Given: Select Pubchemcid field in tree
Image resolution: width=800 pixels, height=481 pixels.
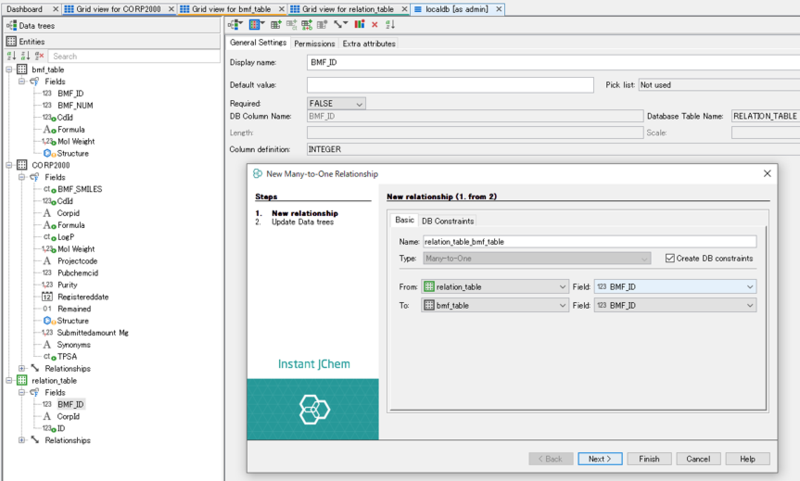Looking at the screenshot, I should (78, 273).
